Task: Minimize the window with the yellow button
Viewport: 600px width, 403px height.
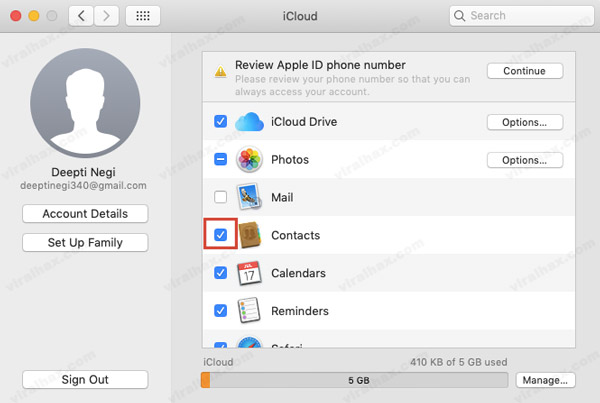Action: click(x=34, y=16)
